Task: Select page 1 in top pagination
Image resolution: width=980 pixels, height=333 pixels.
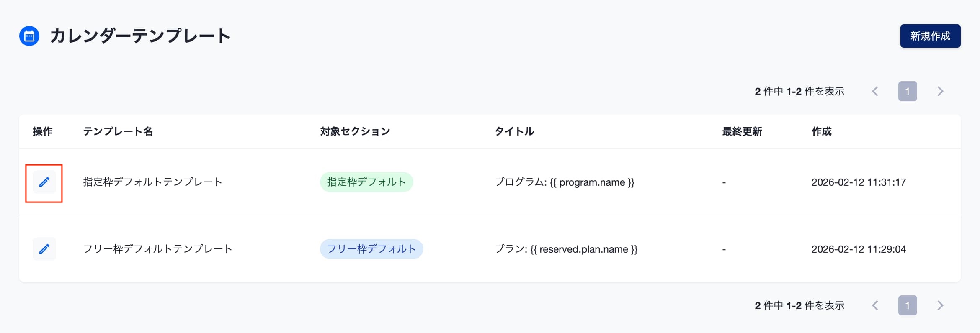Action: (x=908, y=91)
